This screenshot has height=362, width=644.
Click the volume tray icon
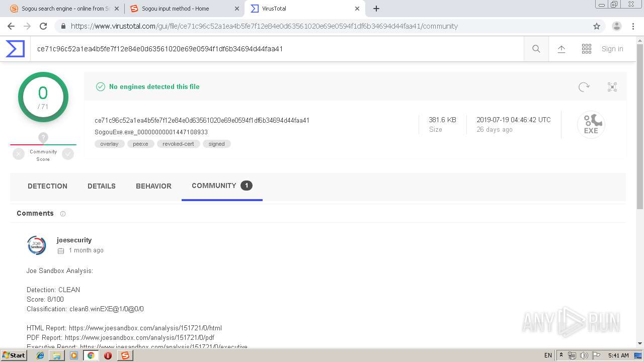pos(584,355)
